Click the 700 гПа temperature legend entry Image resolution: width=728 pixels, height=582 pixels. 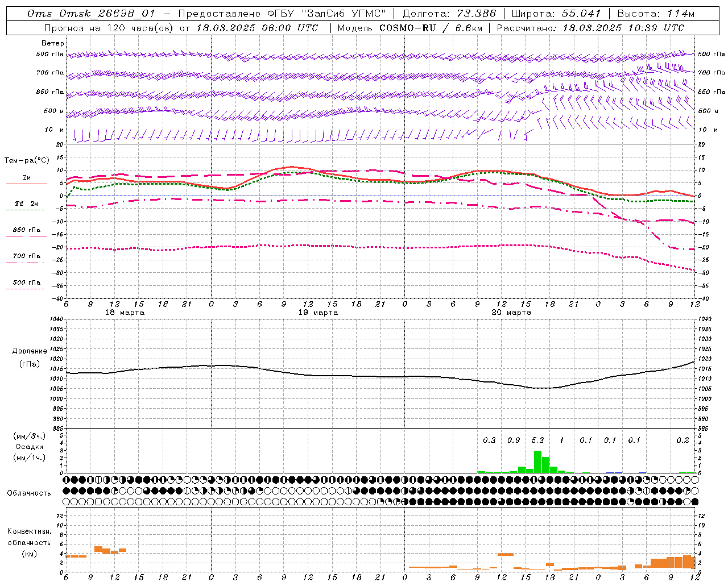tap(27, 256)
